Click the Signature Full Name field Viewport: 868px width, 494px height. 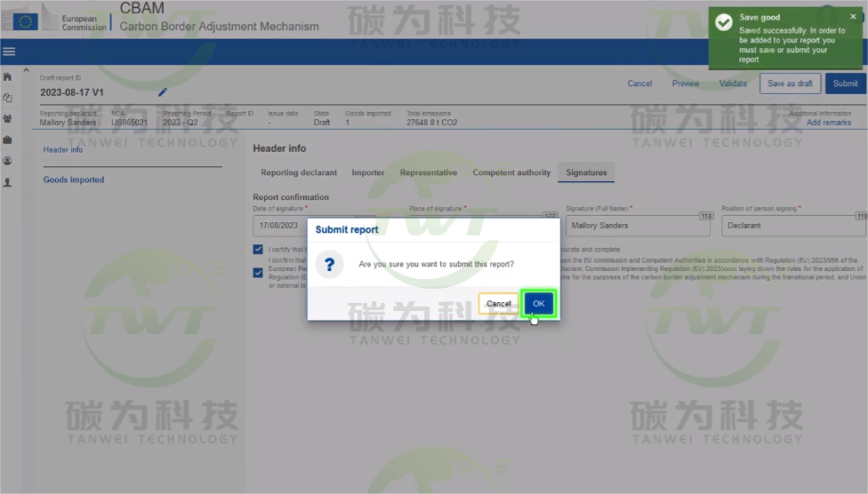coord(638,226)
